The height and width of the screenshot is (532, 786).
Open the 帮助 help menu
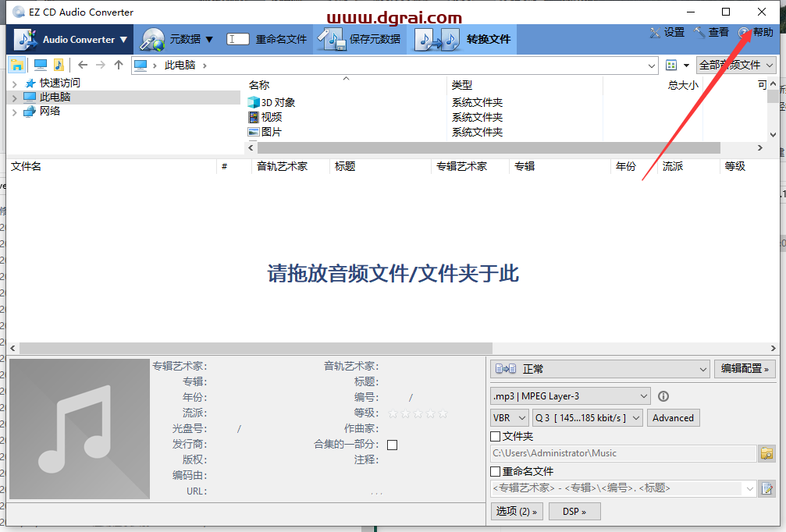pos(756,33)
